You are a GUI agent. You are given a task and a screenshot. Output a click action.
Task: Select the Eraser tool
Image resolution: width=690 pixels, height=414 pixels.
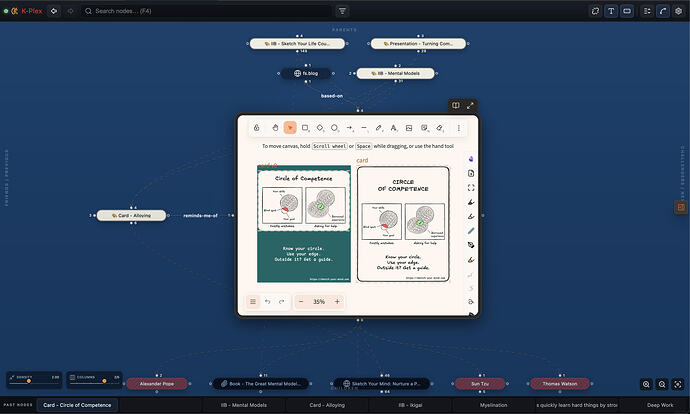(x=439, y=128)
